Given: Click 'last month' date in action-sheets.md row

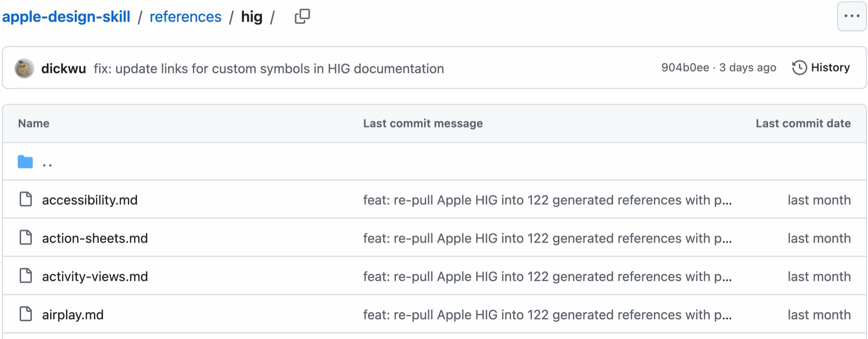Looking at the screenshot, I should click(x=819, y=238).
